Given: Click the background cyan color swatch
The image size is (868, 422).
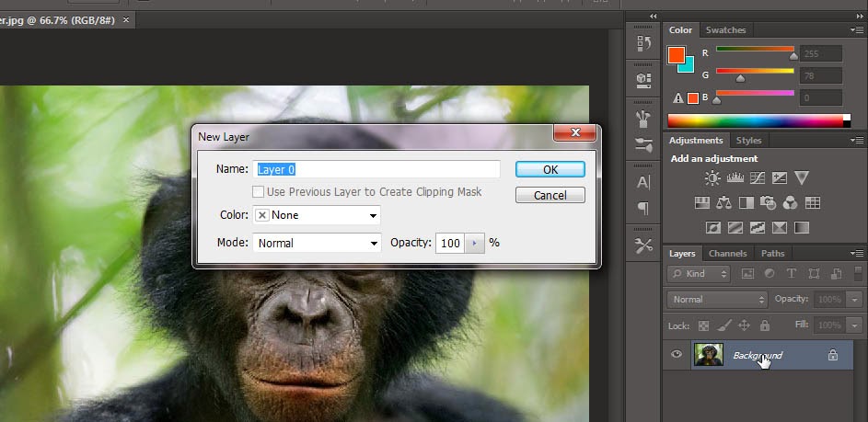Looking at the screenshot, I should [x=689, y=67].
